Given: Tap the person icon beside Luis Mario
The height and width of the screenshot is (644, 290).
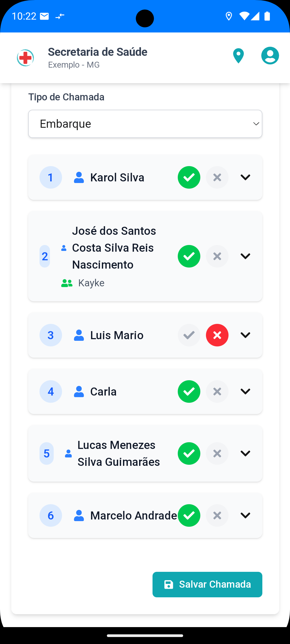Looking at the screenshot, I should pos(79,335).
